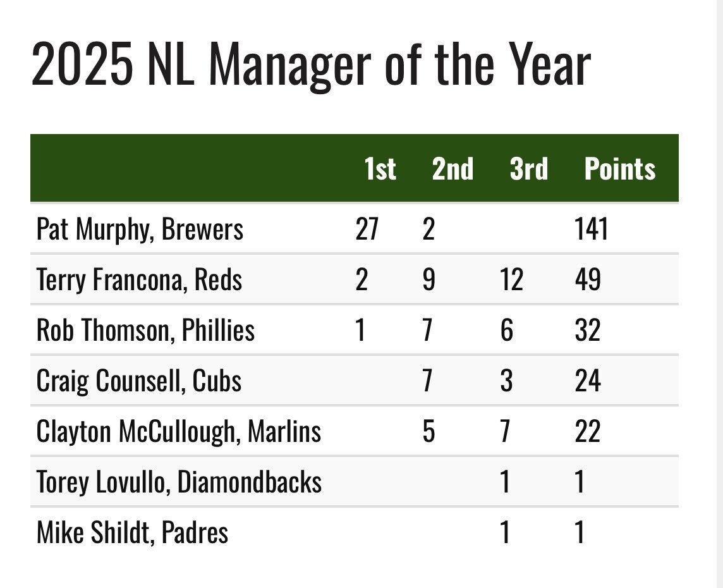
Task: Select the Pat Murphy, Brewers name
Action: (140, 229)
